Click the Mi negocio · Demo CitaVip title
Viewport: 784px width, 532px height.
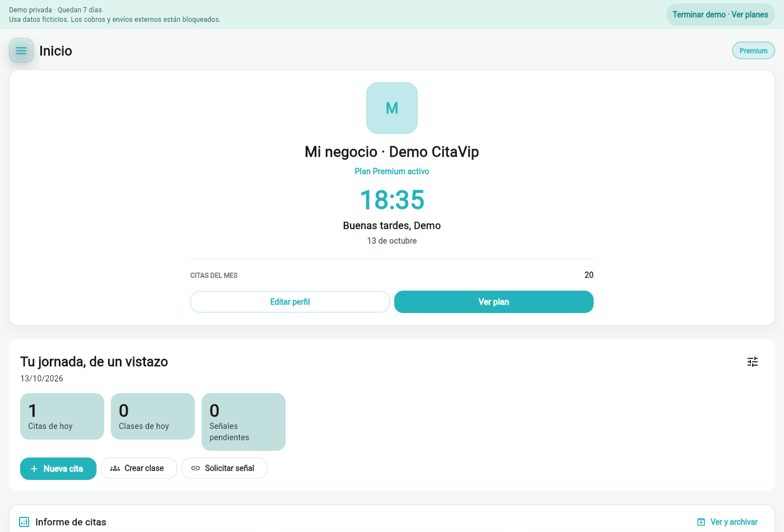(392, 152)
